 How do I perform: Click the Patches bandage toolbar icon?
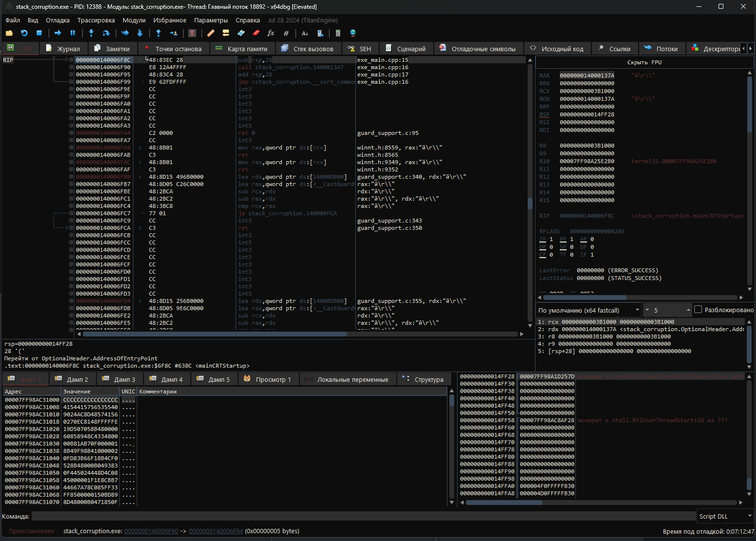[211, 33]
